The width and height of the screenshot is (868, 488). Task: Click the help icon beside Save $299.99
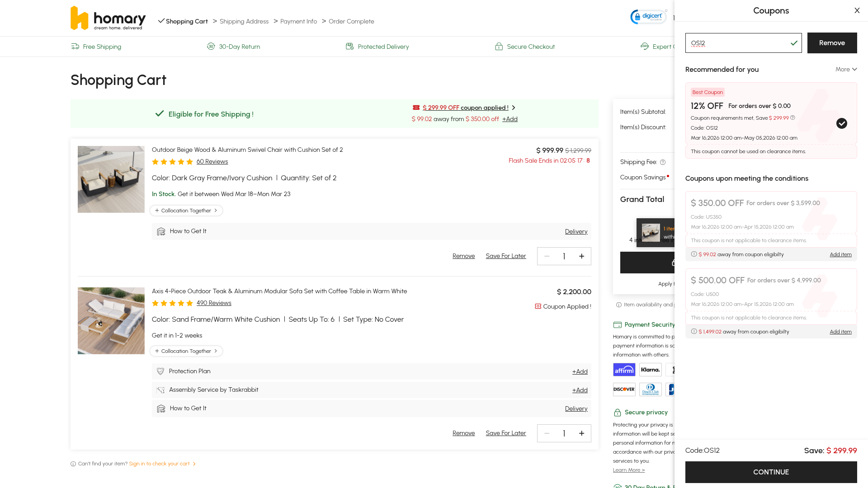[x=793, y=118]
